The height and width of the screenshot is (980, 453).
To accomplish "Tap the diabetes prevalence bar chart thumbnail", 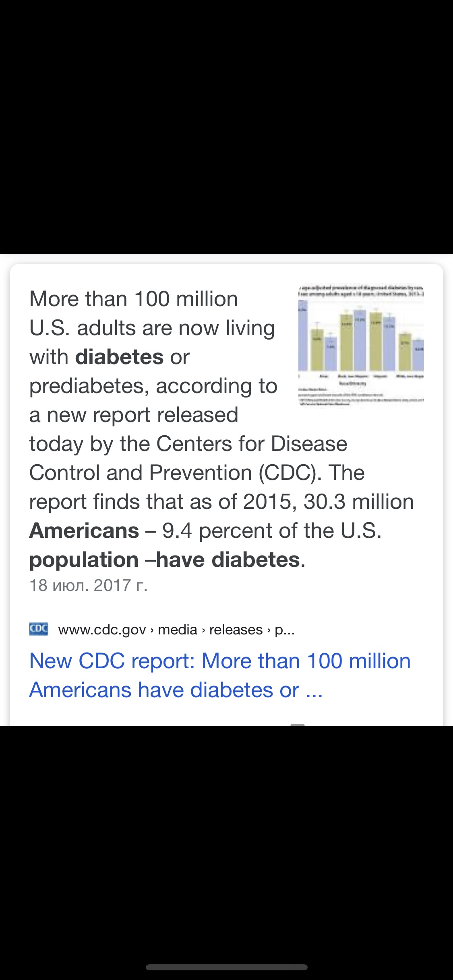I will pos(361,345).
